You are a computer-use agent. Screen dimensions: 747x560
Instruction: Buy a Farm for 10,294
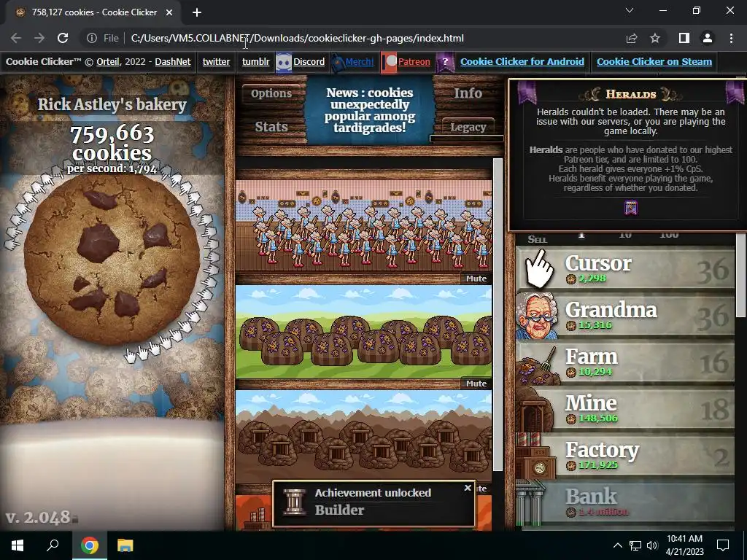click(x=625, y=362)
